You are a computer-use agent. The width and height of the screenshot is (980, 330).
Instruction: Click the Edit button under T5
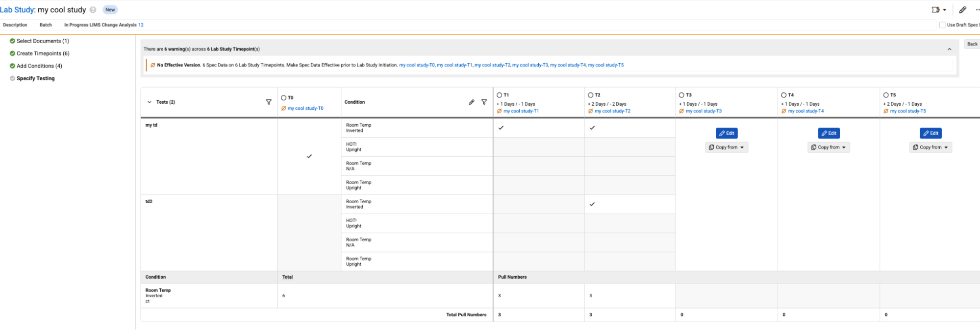coord(930,133)
